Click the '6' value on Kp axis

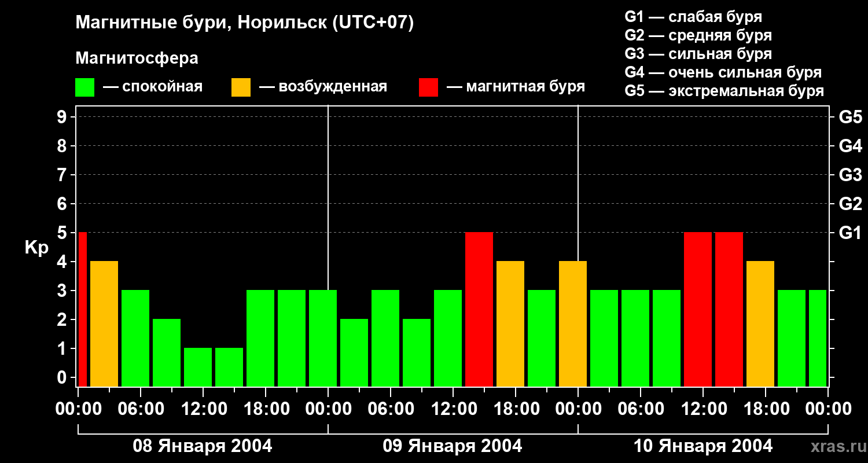[63, 204]
